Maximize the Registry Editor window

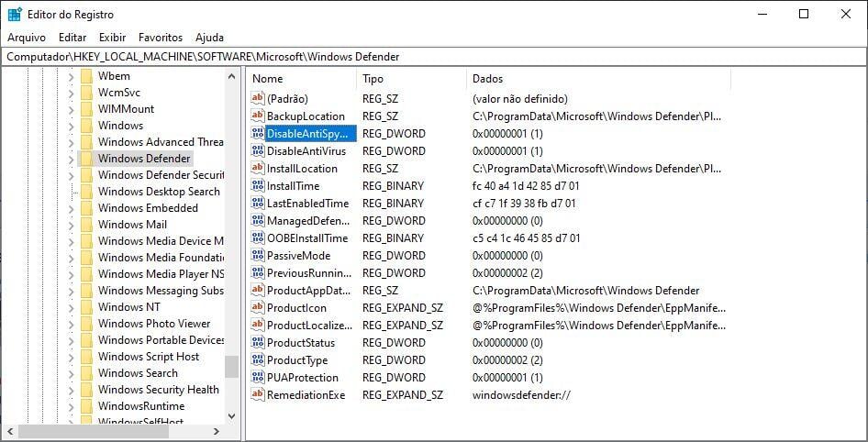(x=804, y=15)
